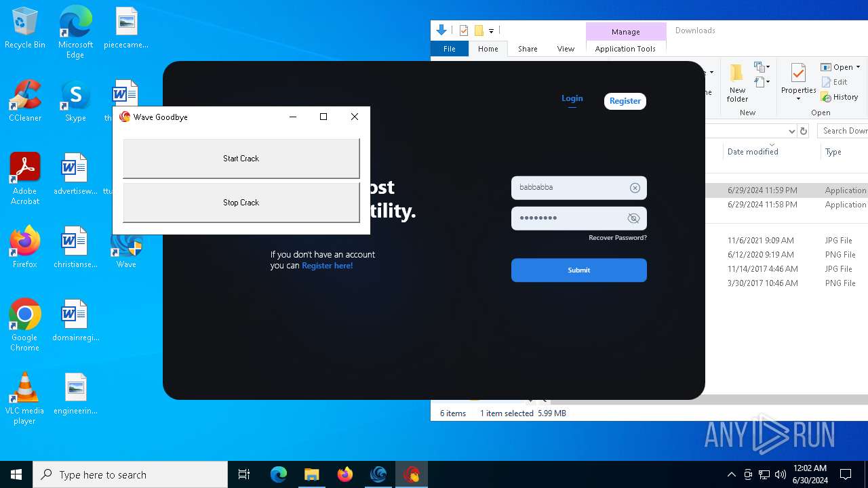Click the Stop Crack button
The height and width of the screenshot is (488, 868).
pos(241,203)
